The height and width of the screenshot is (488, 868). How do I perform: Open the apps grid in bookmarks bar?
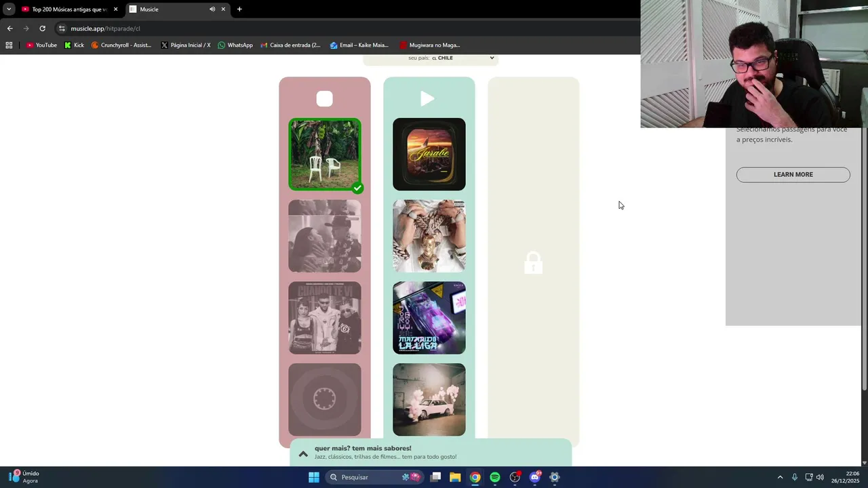click(x=9, y=45)
